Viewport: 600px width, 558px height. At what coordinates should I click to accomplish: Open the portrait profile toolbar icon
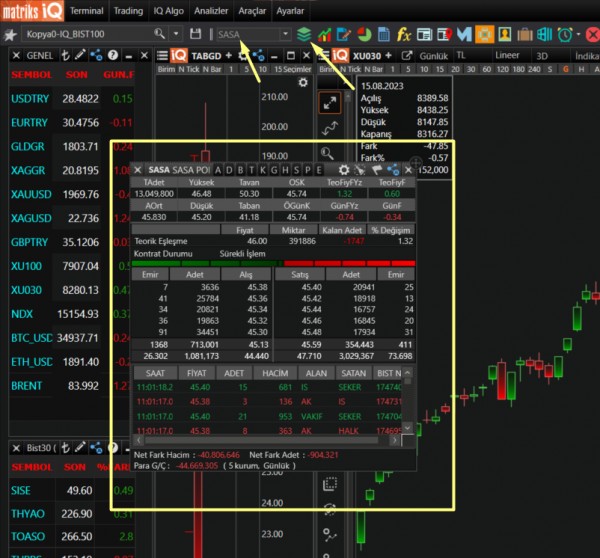click(505, 34)
